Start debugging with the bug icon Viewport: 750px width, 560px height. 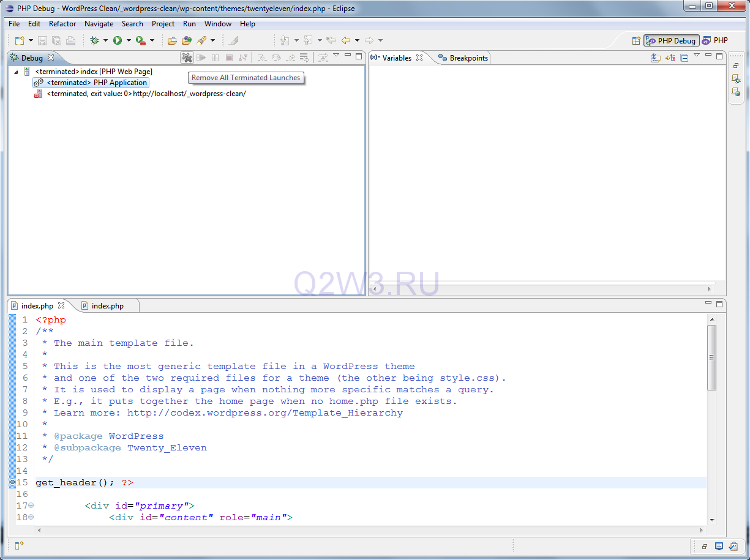(94, 40)
